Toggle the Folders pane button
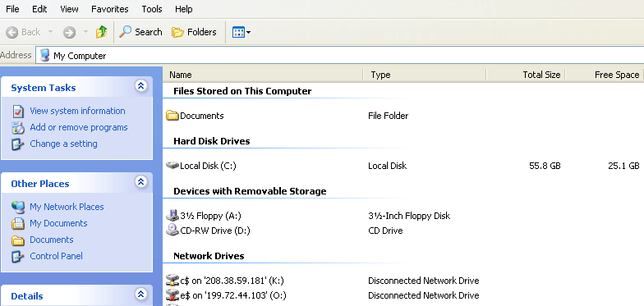Viewport: 644px width, 306px height. [194, 32]
